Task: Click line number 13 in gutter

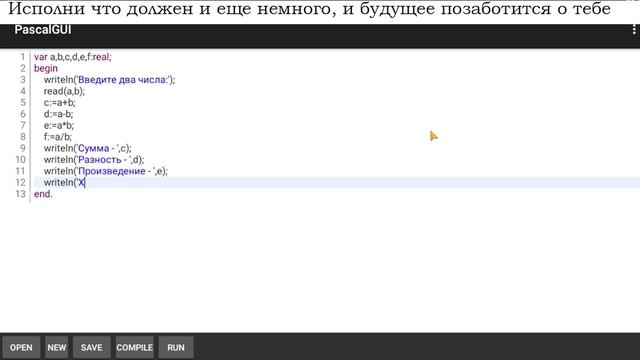Action: (20, 194)
